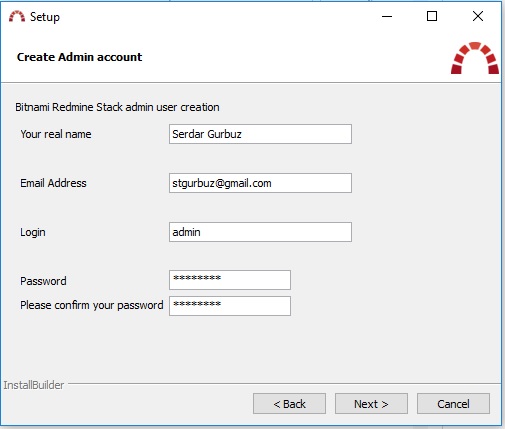This screenshot has height=429, width=505.
Task: Minimize the Setup window
Action: [387, 16]
